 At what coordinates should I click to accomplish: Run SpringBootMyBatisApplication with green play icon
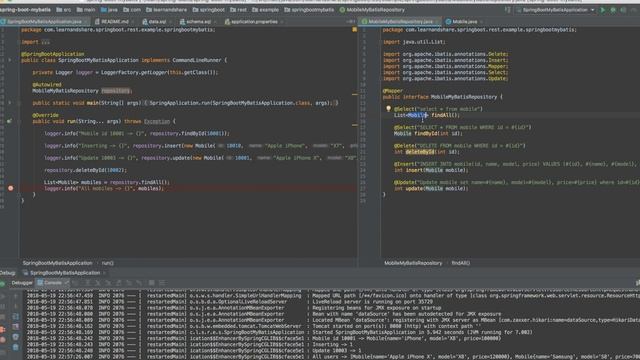(603, 10)
